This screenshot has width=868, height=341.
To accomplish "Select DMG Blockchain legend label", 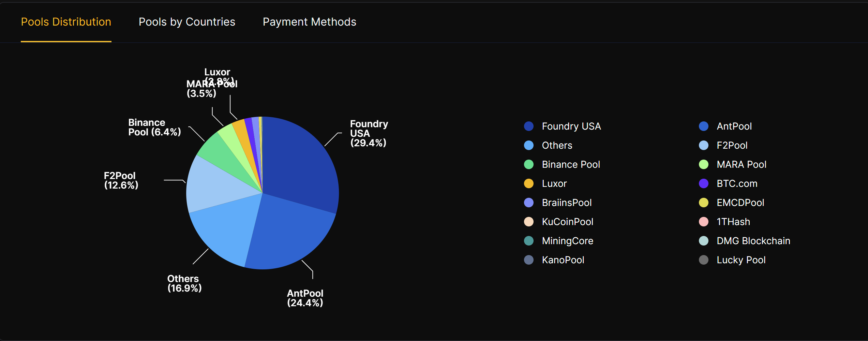I will tap(753, 241).
